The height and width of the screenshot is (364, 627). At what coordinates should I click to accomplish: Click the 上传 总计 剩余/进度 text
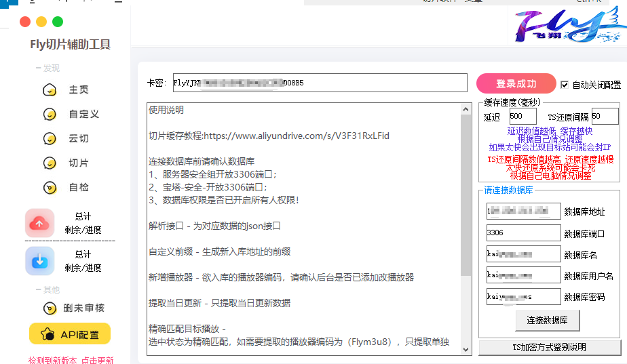(83, 223)
